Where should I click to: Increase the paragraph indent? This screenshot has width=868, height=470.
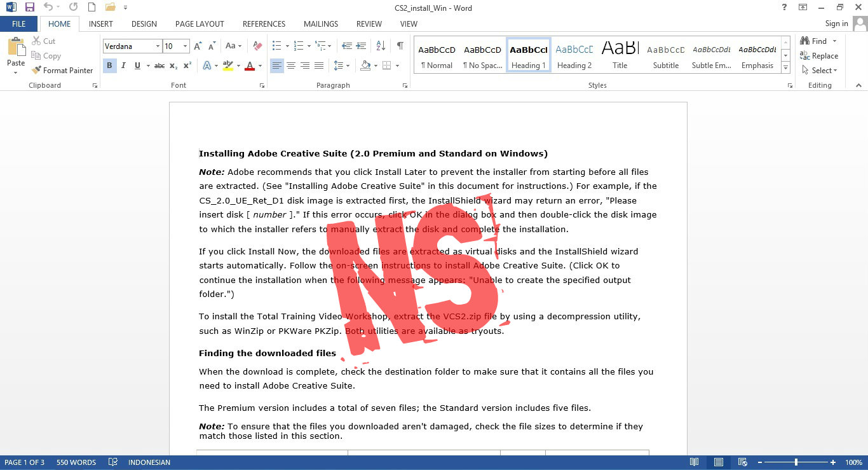point(362,46)
